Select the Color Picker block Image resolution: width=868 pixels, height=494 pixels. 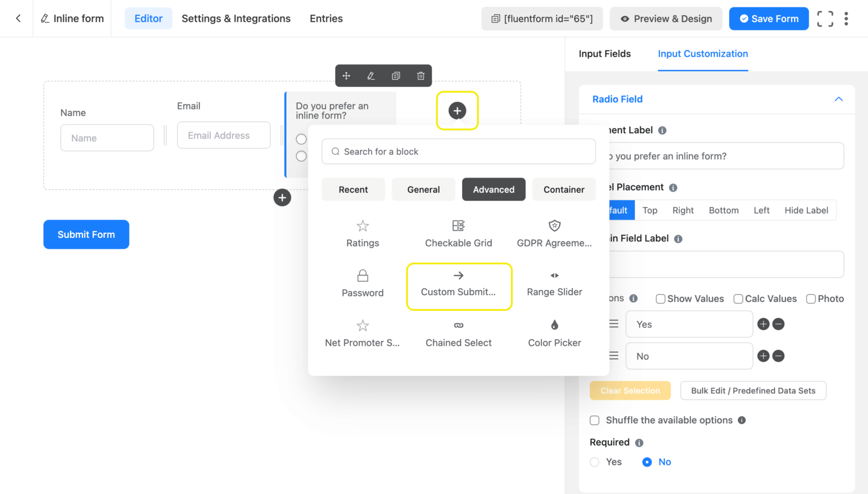click(554, 333)
